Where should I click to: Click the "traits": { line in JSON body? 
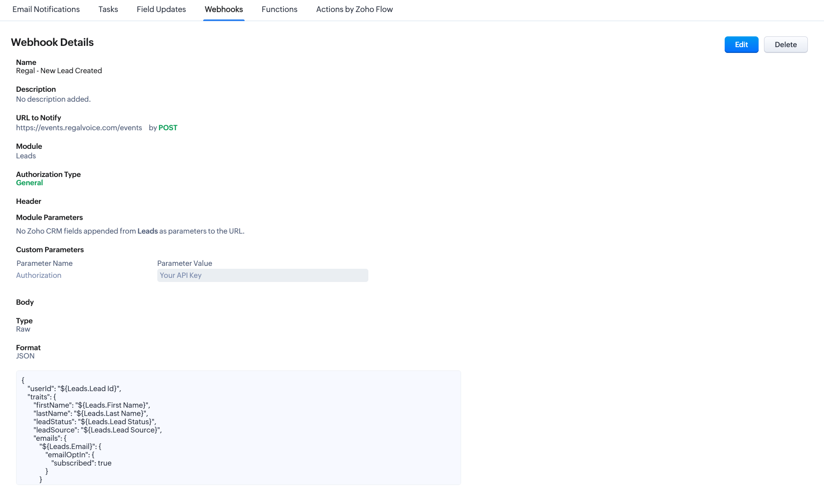42,397
